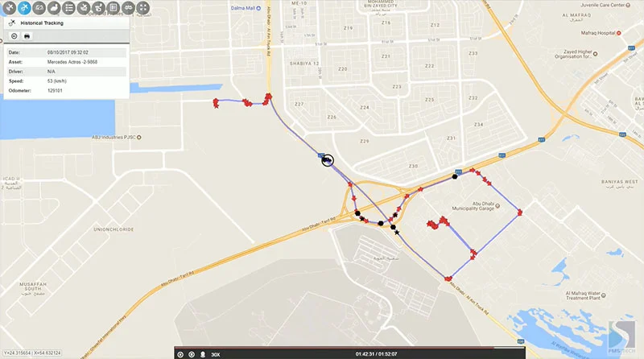Click the list view icon in toolbar
Screen dimensions: 644x359
[69, 7]
